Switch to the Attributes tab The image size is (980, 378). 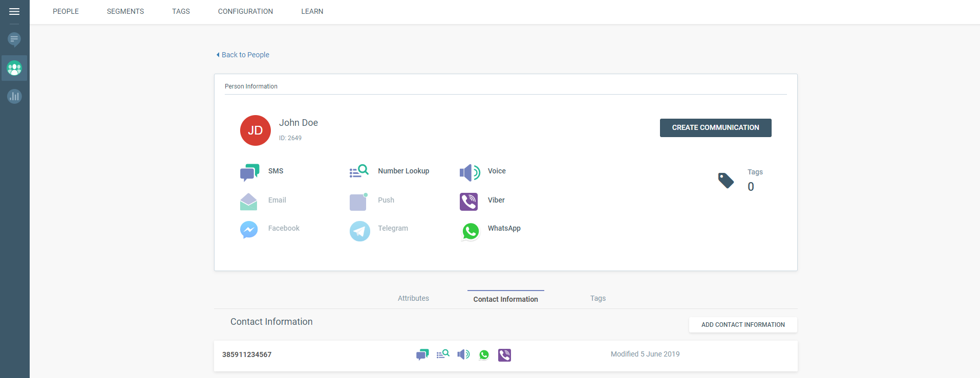(x=413, y=298)
